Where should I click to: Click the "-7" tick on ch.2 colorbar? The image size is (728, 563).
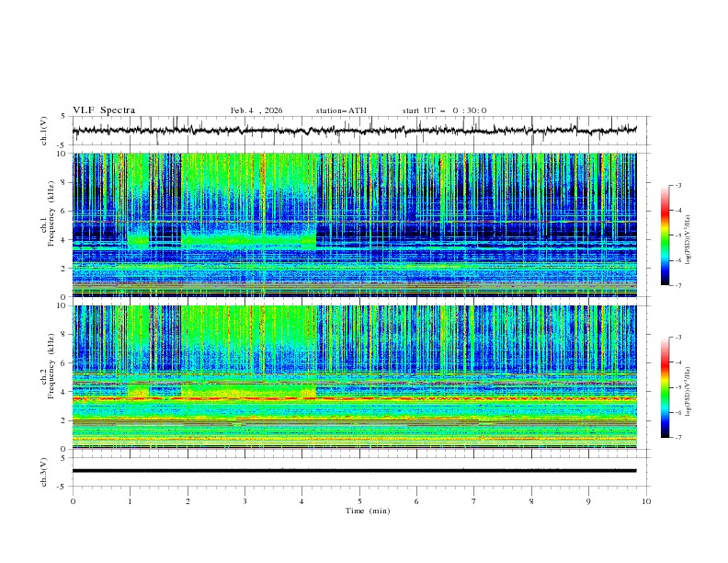click(677, 437)
